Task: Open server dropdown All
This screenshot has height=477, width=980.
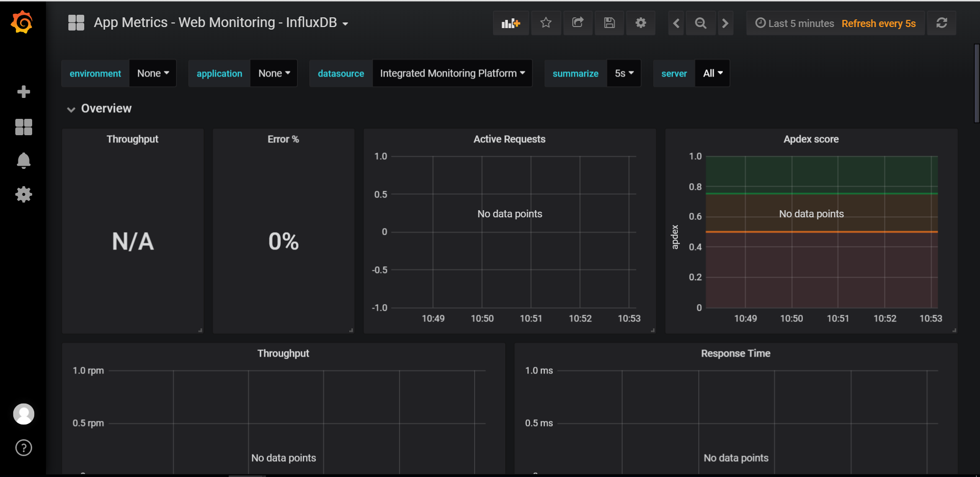Action: tap(713, 73)
